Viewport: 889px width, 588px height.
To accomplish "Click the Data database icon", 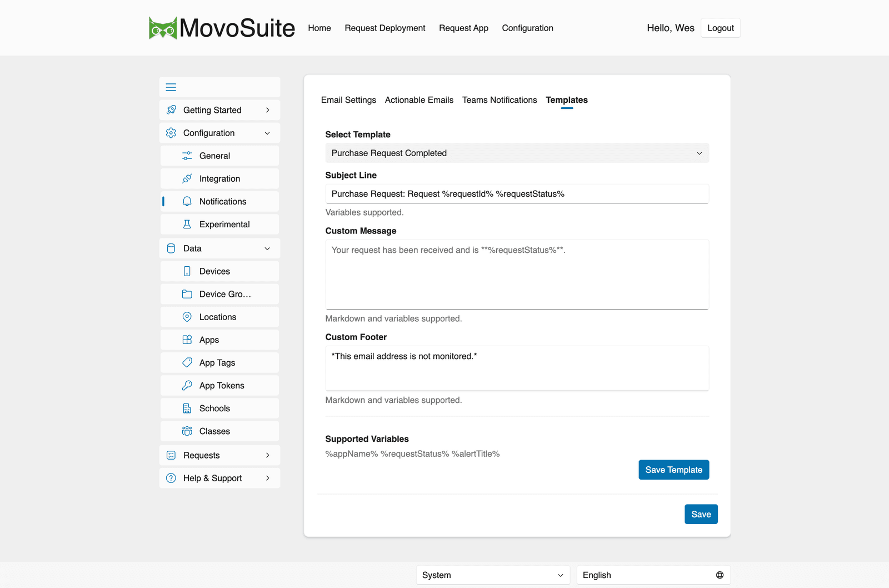I will pos(171,248).
